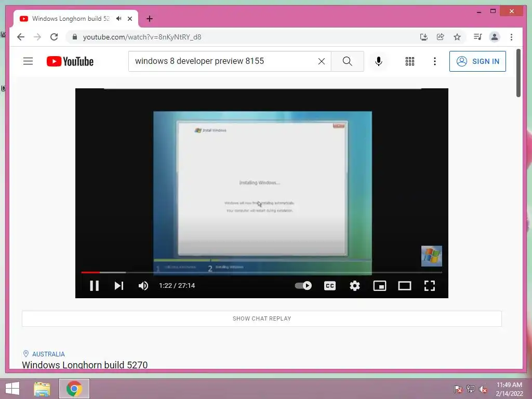Click the Chrome taskbar icon
This screenshot has height=399, width=532.
[74, 389]
